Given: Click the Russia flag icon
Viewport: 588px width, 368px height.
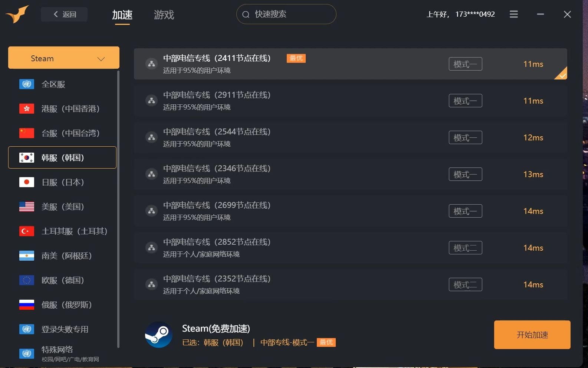Looking at the screenshot, I should pos(27,305).
